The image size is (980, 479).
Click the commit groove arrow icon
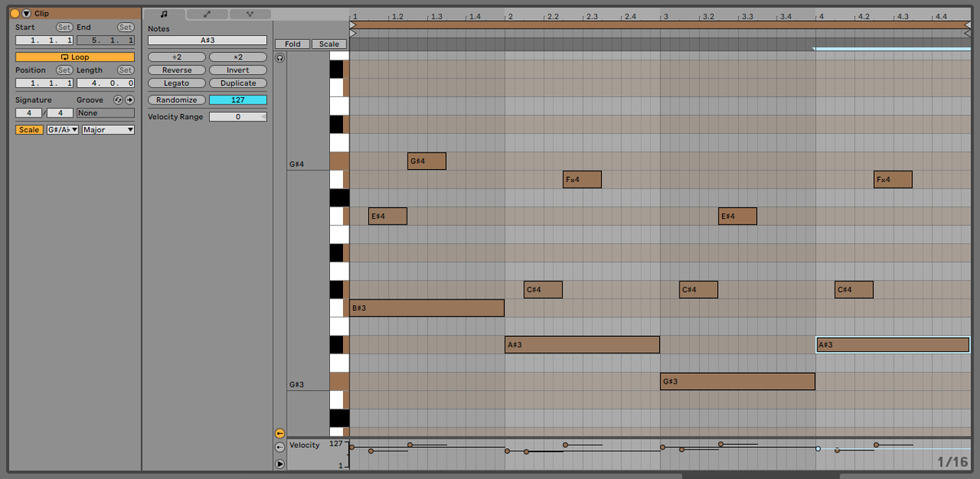click(129, 100)
